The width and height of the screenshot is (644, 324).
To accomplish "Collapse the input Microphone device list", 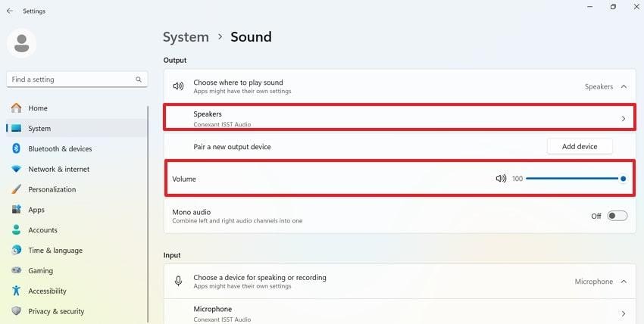I will pos(624,282).
